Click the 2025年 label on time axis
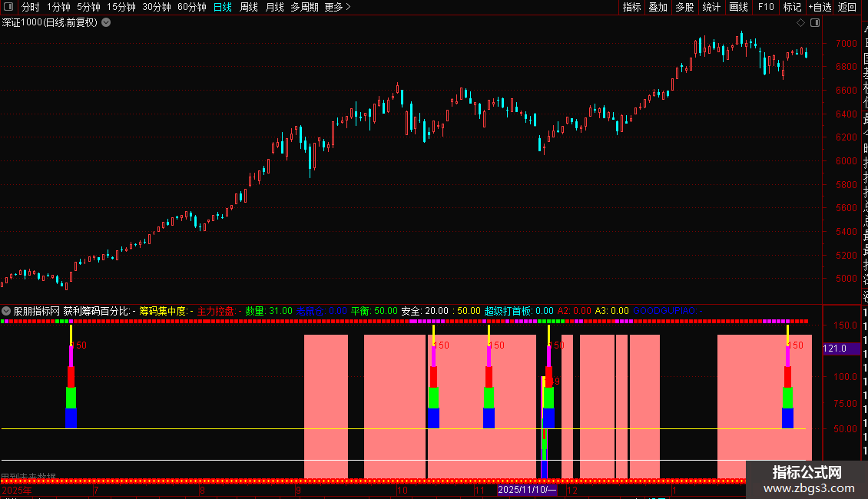The height and width of the screenshot is (499, 868). click(17, 491)
